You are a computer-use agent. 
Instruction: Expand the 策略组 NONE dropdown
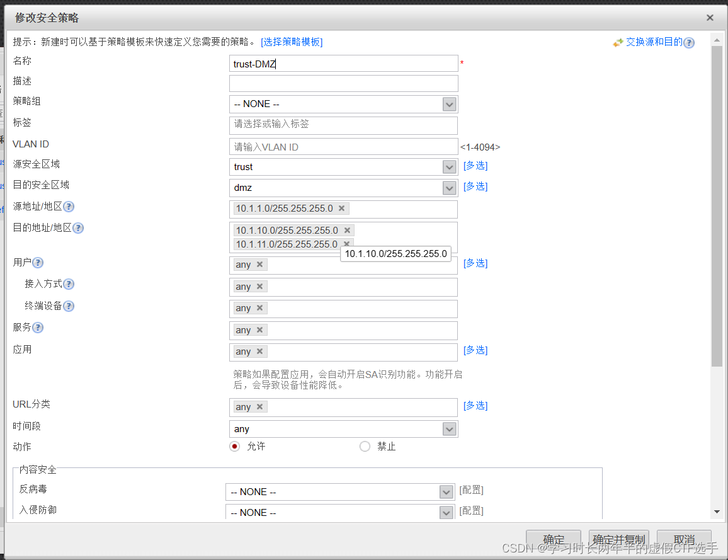point(449,105)
